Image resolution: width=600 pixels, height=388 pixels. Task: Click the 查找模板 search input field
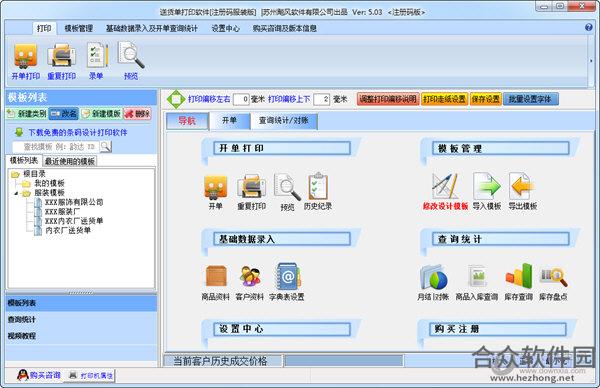click(x=56, y=147)
